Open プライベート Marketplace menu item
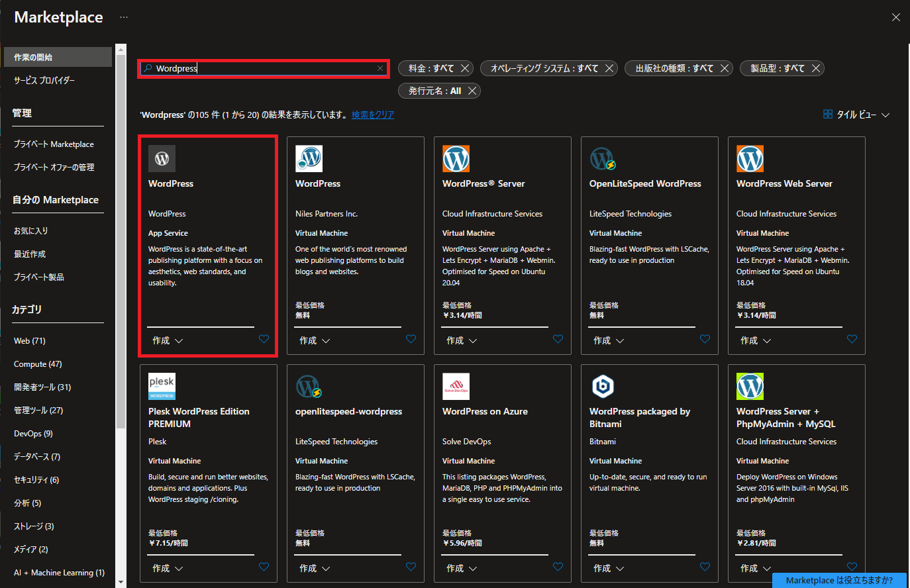The height and width of the screenshot is (588, 910). [54, 144]
